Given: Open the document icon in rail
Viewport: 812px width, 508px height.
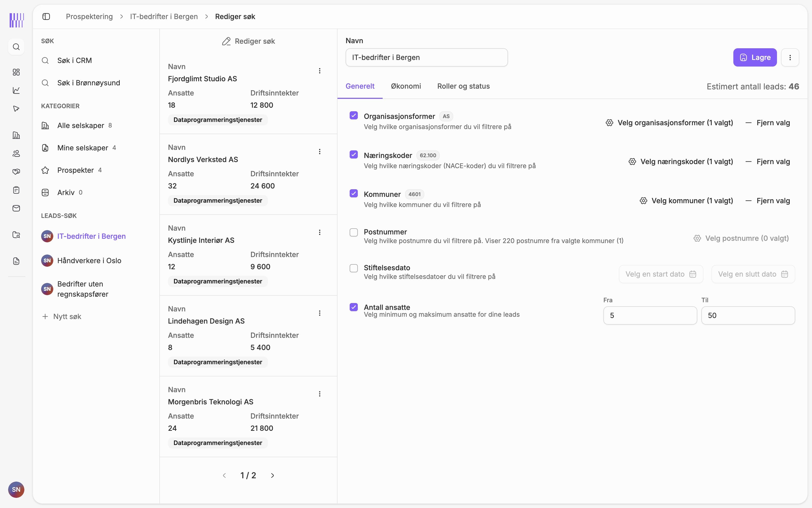Looking at the screenshot, I should point(16,261).
